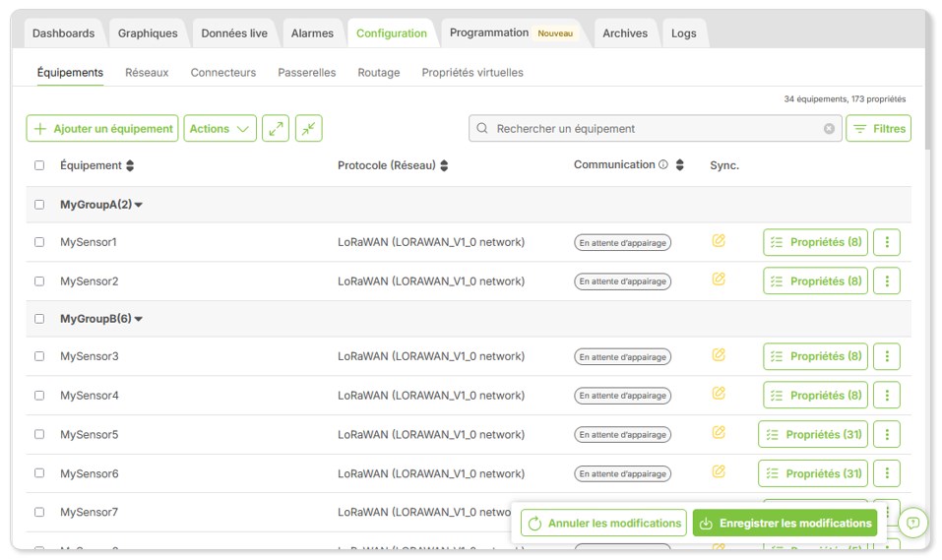Screen dimensions: 942x560
Task: Click MySensor5 sync edit icon
Action: point(719,433)
